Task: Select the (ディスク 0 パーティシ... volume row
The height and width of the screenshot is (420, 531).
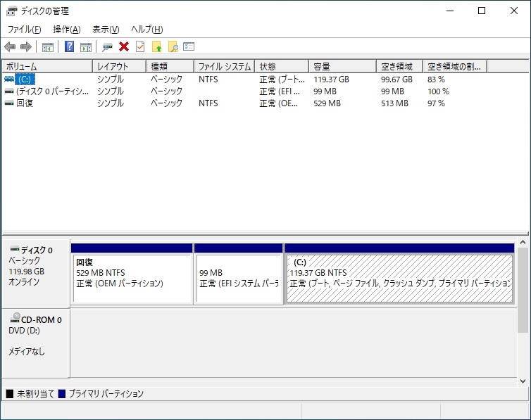Action: 53,91
